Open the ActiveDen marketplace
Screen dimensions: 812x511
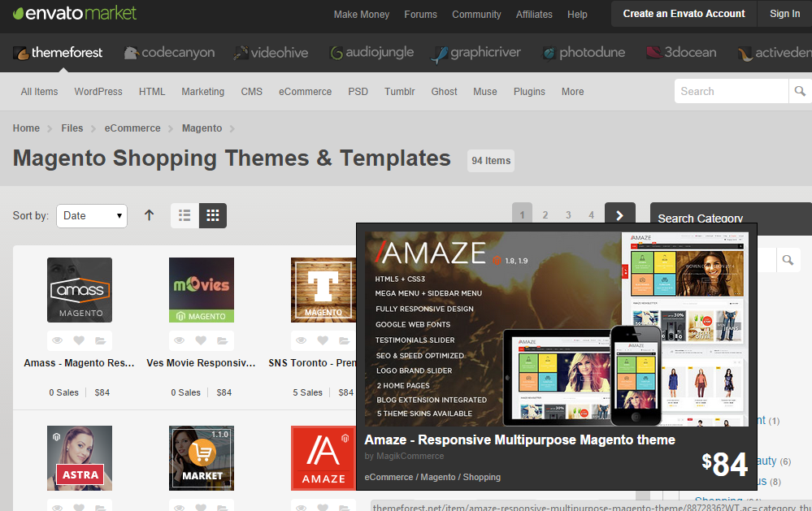[775, 53]
